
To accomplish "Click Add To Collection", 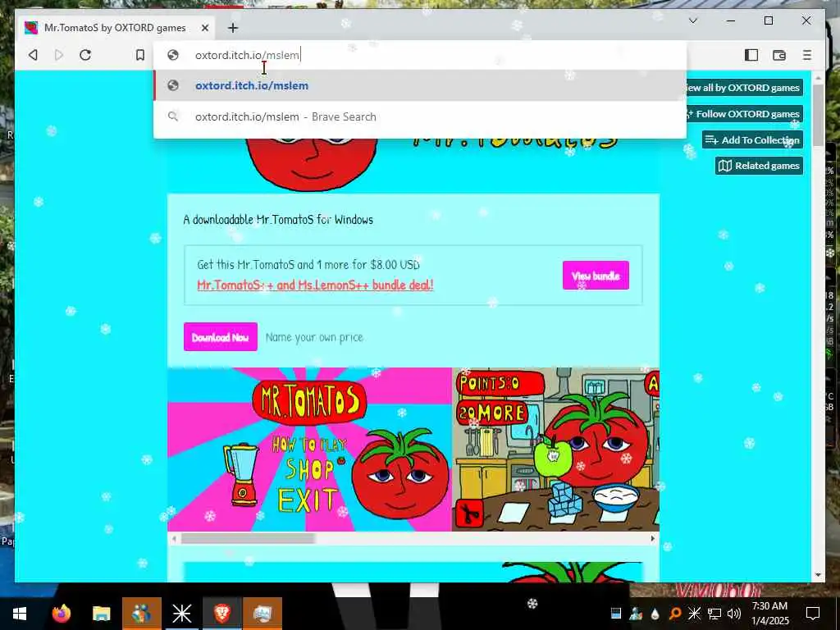I will click(x=752, y=139).
